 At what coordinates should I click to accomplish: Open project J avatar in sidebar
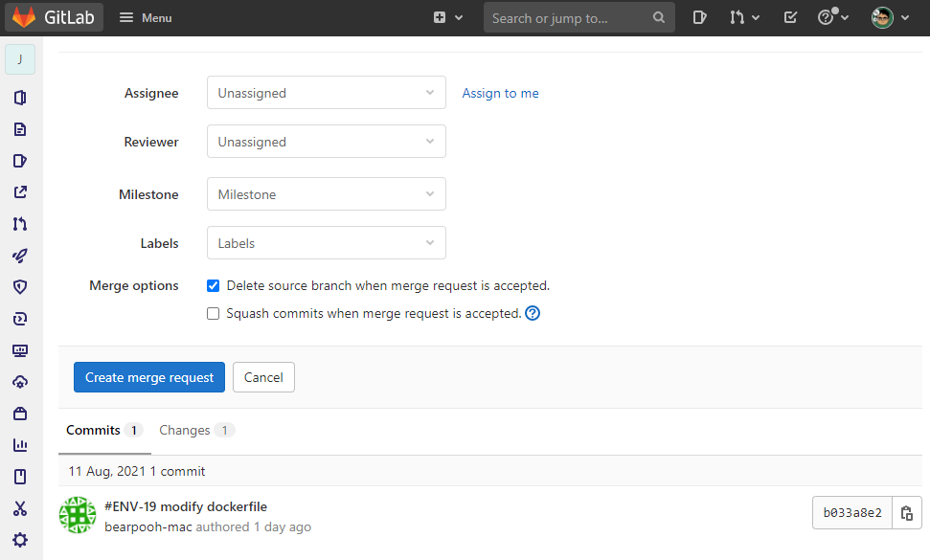20,59
